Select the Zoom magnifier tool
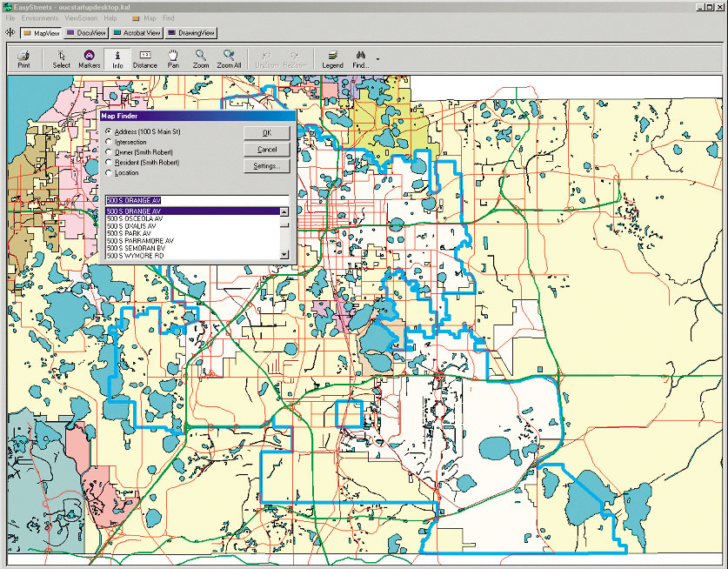The width and height of the screenshot is (728, 569). click(x=201, y=59)
